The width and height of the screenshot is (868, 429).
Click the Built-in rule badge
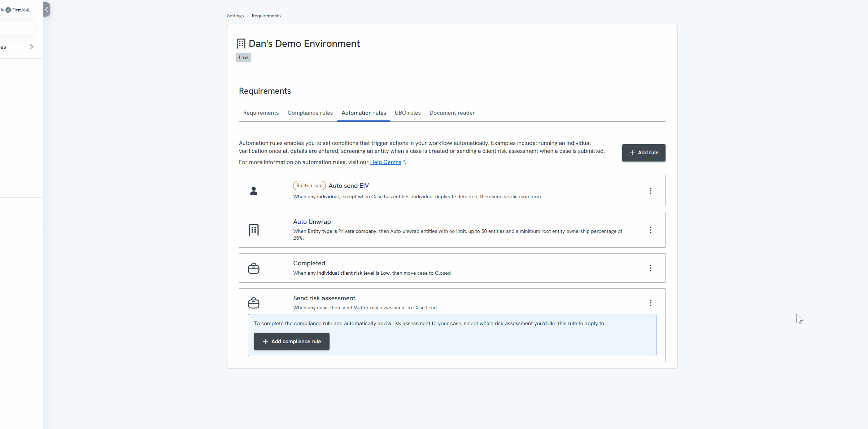(309, 186)
